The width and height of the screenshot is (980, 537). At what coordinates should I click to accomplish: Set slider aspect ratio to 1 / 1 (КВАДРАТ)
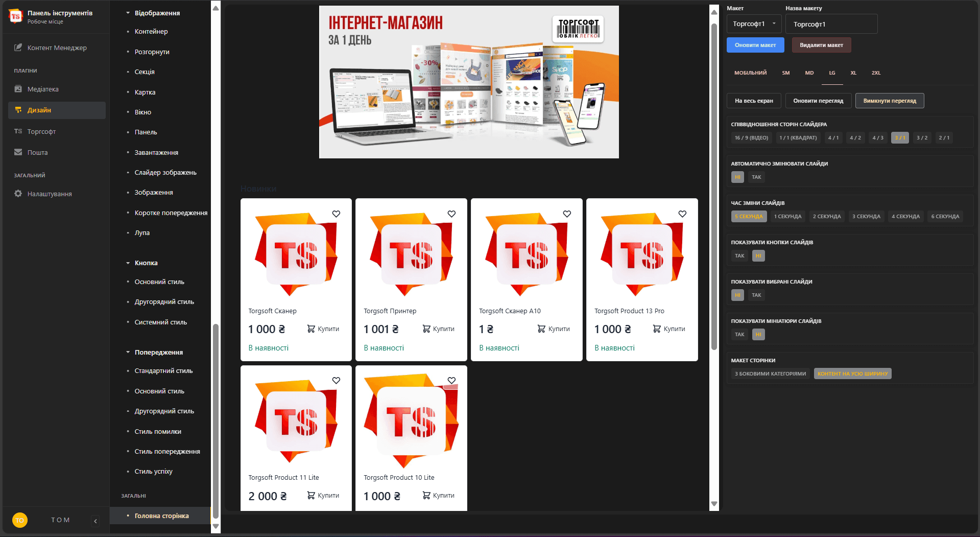798,138
